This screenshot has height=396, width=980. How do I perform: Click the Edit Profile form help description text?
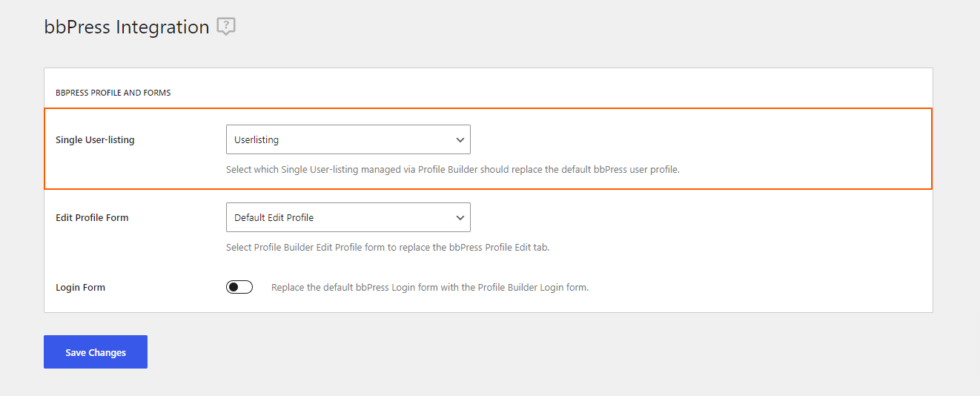pyautogui.click(x=387, y=247)
